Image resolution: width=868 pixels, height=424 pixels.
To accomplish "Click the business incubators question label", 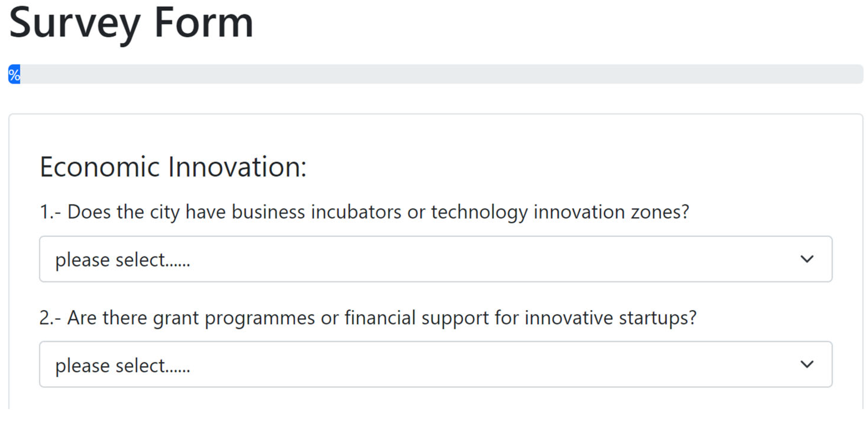I will coord(364,212).
